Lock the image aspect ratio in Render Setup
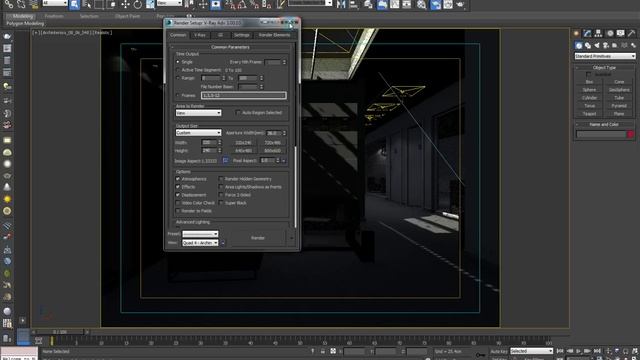640x360 pixels. tap(225, 160)
